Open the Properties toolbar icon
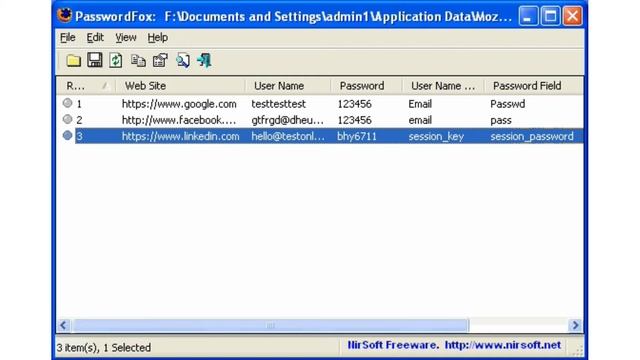640x360 pixels. coord(160,61)
